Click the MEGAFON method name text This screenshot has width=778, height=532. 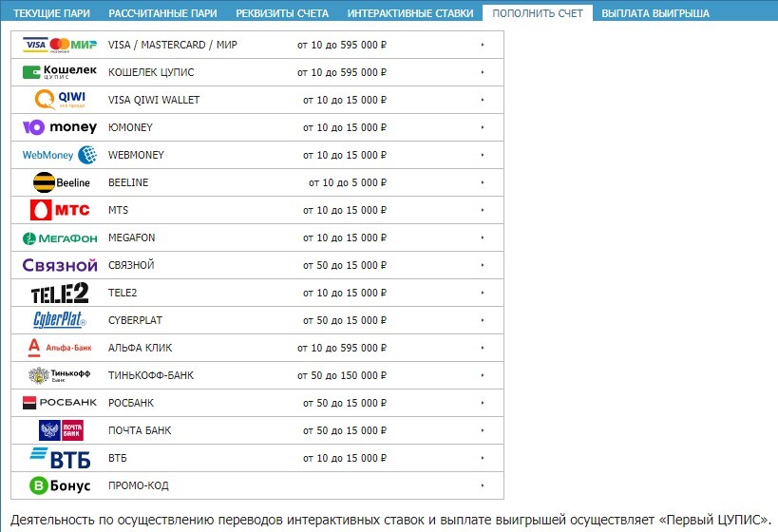pyautogui.click(x=131, y=237)
